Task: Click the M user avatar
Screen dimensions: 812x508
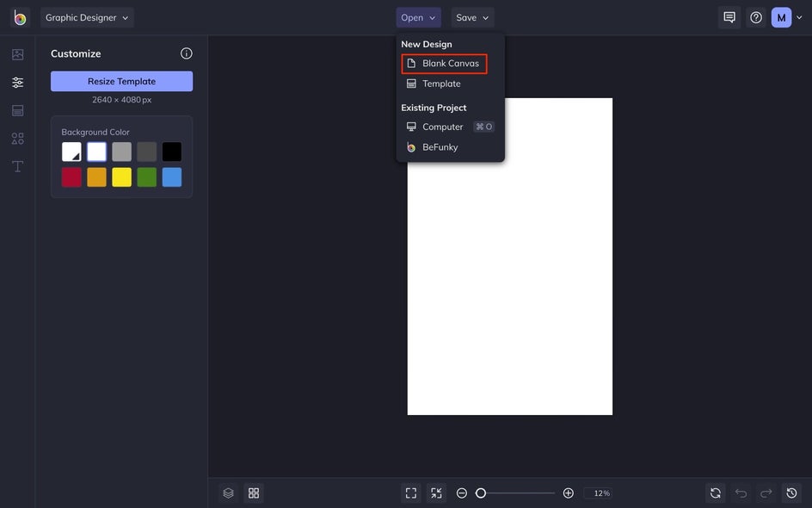Action: 781,17
